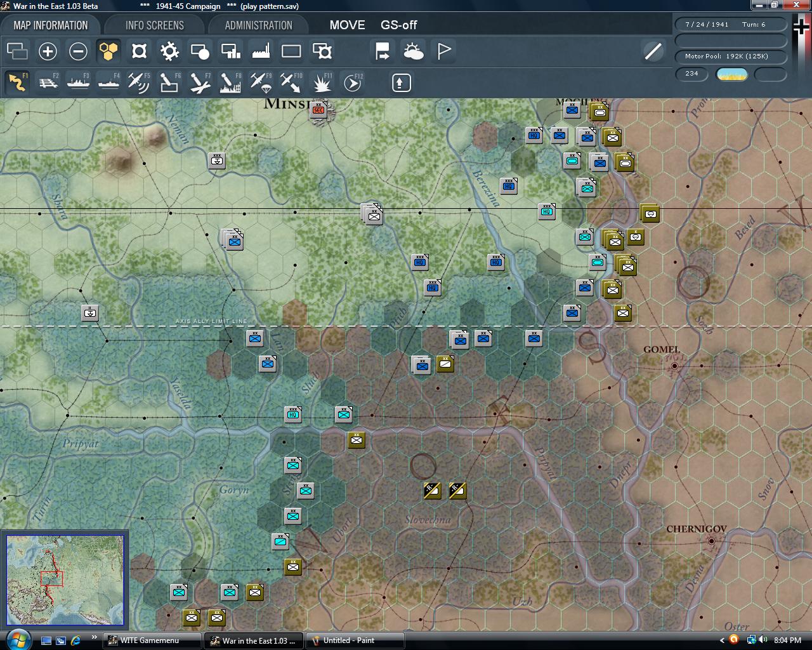Click the MOVE mode label
812x650 pixels.
click(x=347, y=25)
